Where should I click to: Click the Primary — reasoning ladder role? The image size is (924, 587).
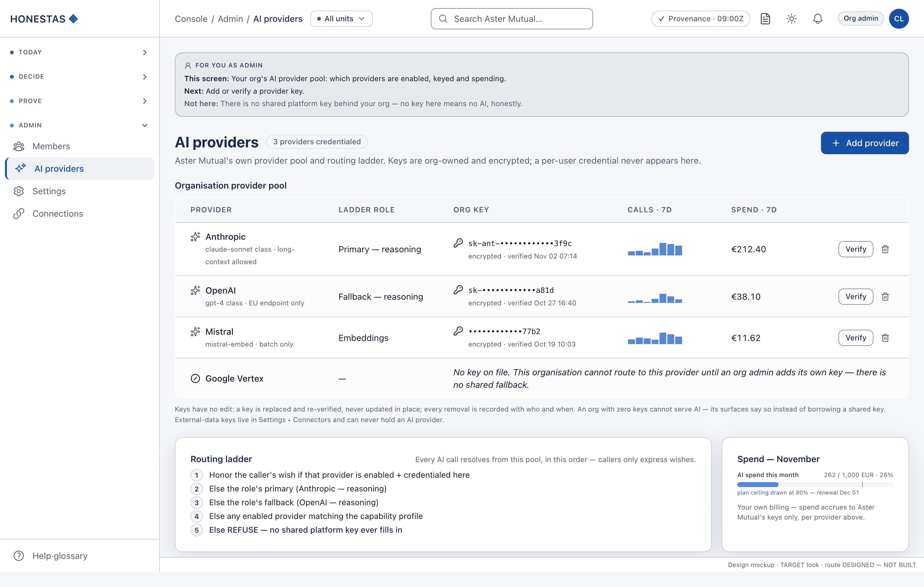pyautogui.click(x=380, y=249)
